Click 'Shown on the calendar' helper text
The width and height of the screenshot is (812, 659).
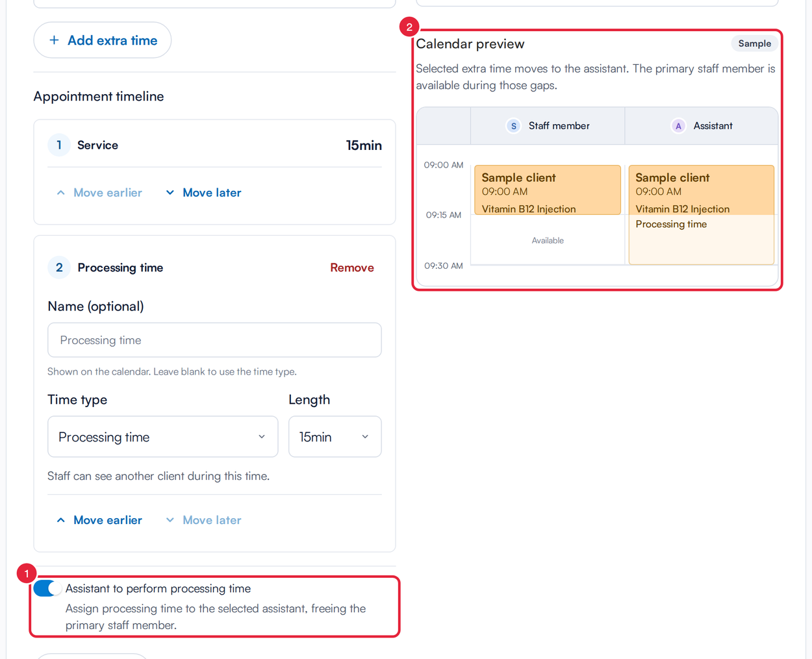pyautogui.click(x=172, y=371)
